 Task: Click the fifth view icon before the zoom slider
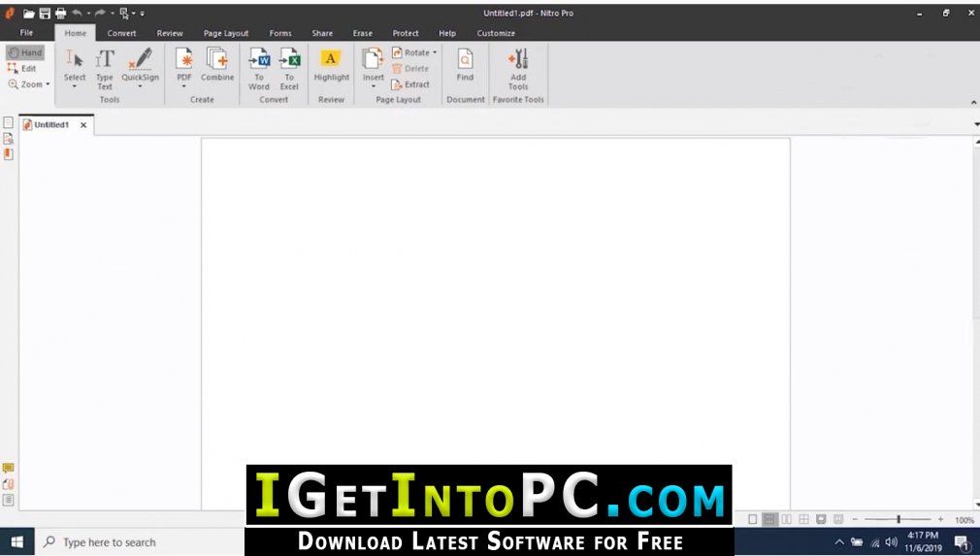coord(821,519)
